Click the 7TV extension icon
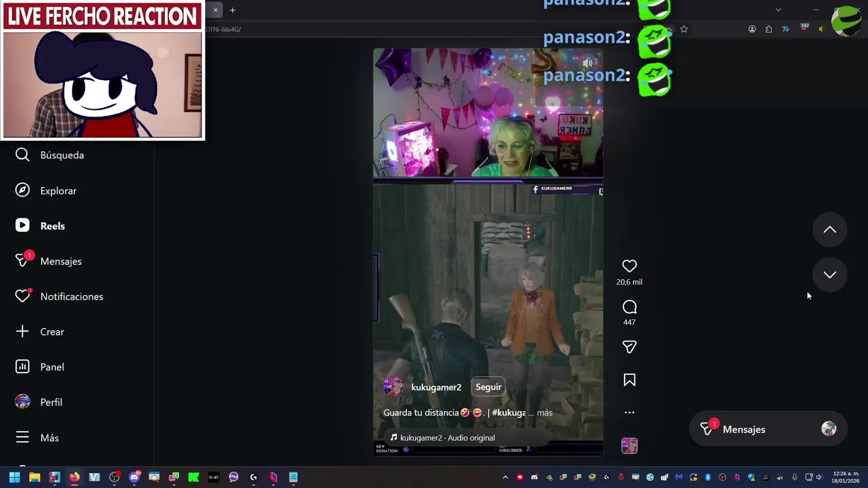This screenshot has height=488, width=868. (x=785, y=29)
